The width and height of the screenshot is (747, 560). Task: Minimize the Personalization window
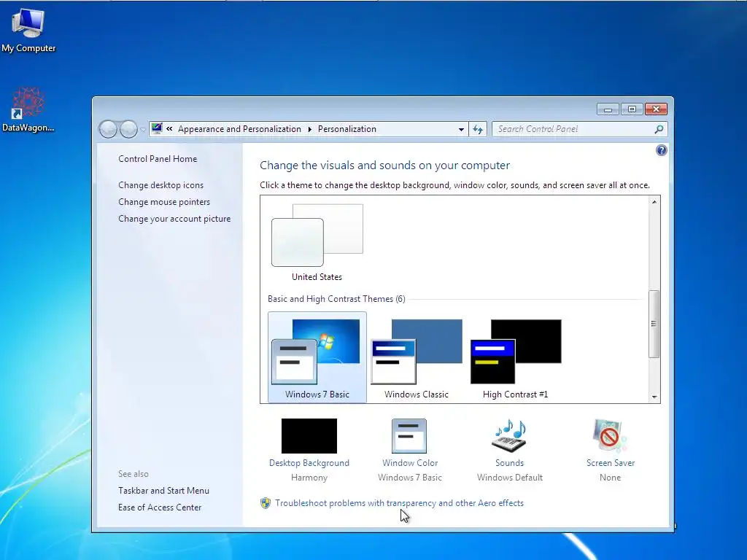(608, 109)
